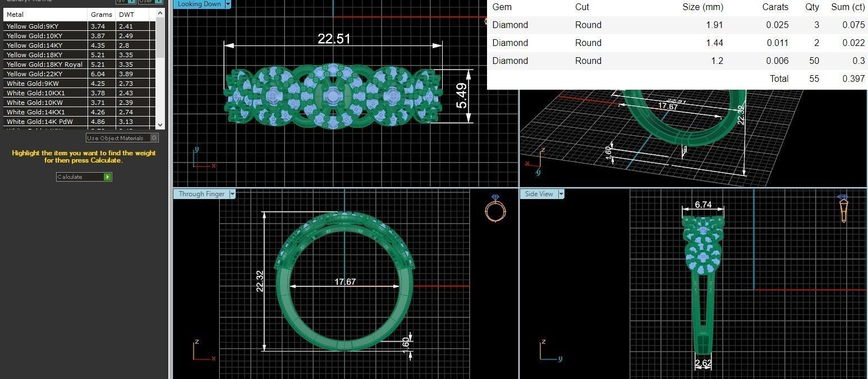The height and width of the screenshot is (379, 868).
Task: Select the White Gold:10KX1 row
Action: click(x=79, y=93)
